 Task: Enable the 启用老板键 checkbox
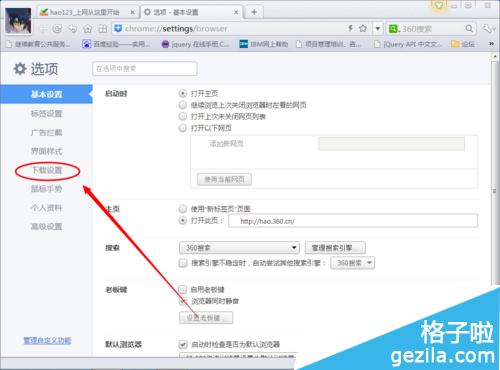point(182,289)
